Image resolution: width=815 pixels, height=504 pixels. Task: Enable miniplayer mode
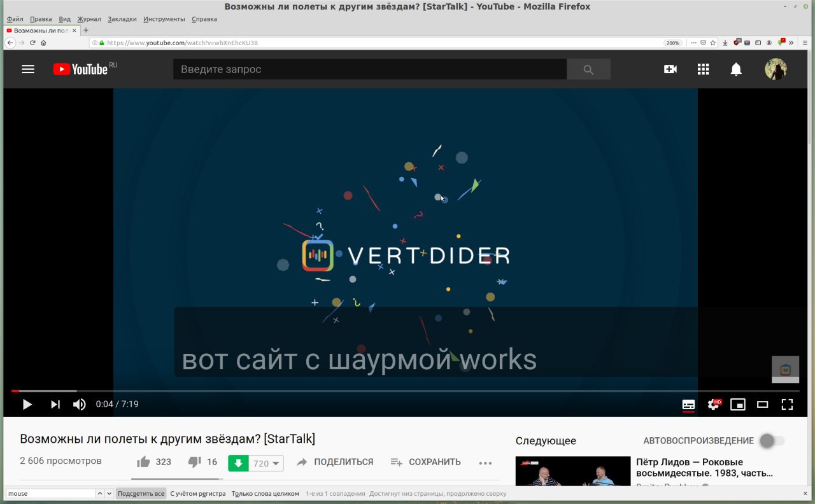[738, 404]
